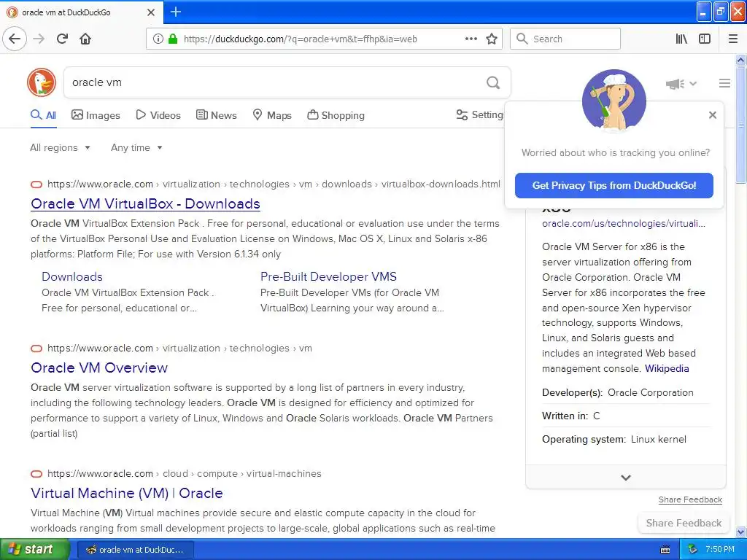Show sidebars toolbar icon
The image size is (747, 560).
coord(705,39)
